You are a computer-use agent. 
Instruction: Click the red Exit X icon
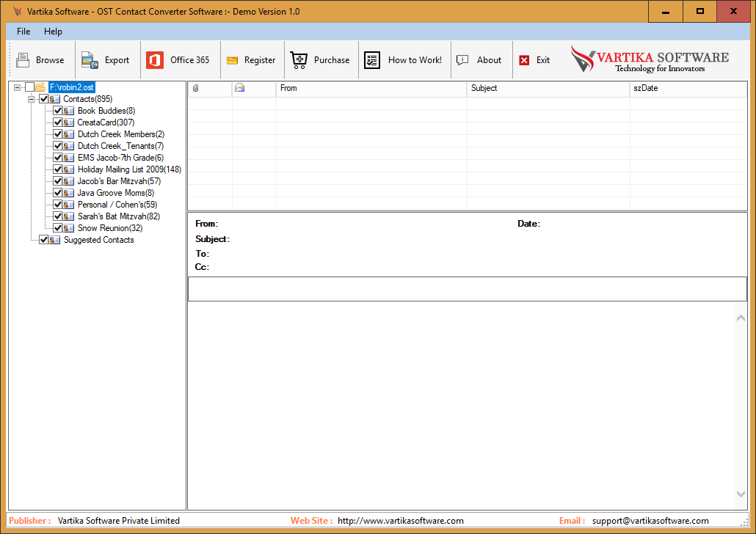click(x=524, y=60)
